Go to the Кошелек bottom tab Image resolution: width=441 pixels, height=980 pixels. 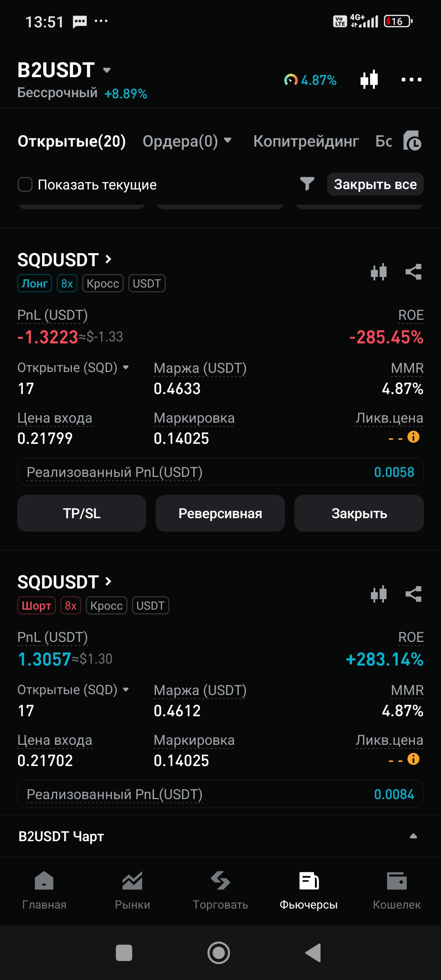[x=396, y=889]
